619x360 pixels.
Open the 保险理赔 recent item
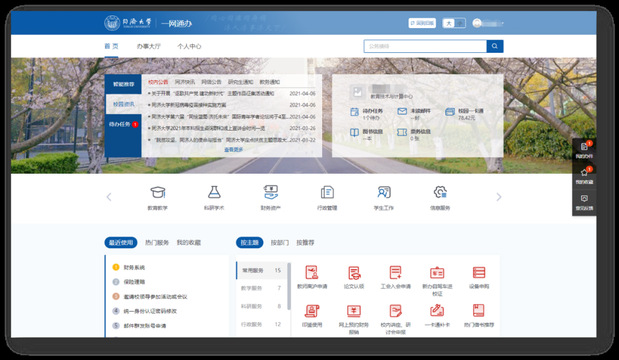pos(134,282)
